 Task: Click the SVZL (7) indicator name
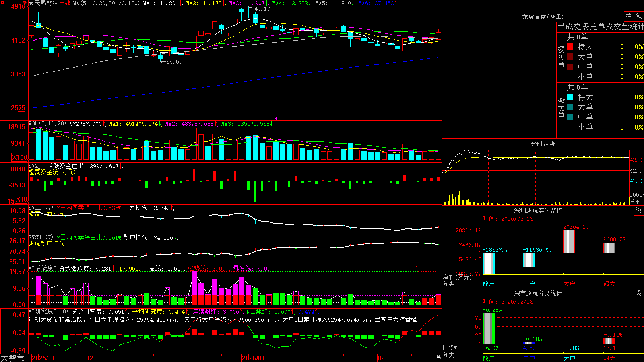click(41, 208)
